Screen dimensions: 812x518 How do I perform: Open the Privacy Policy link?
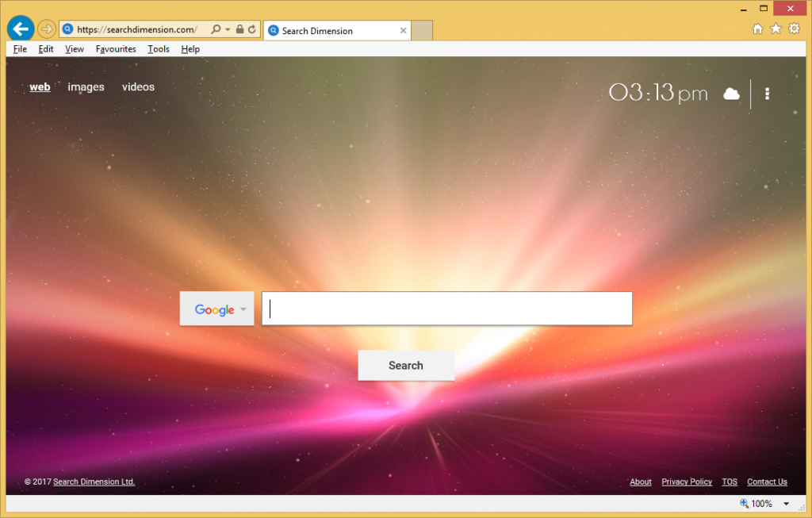[687, 482]
